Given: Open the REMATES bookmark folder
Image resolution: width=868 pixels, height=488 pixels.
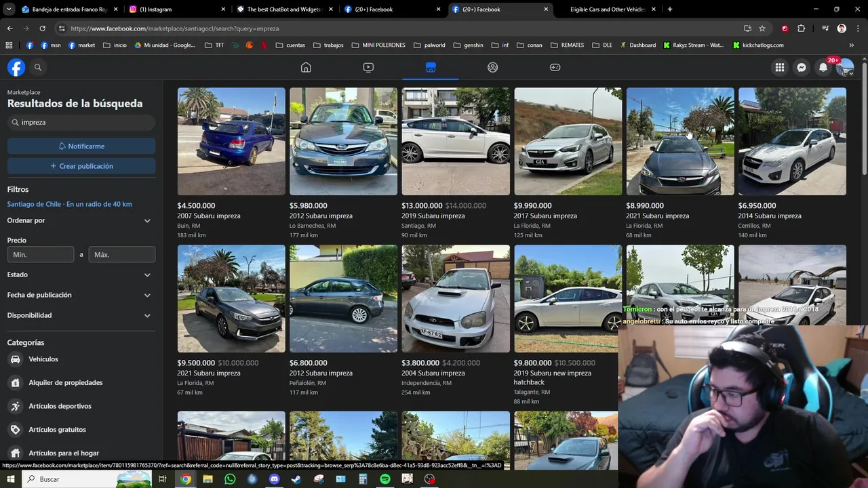Looking at the screenshot, I should click(567, 45).
